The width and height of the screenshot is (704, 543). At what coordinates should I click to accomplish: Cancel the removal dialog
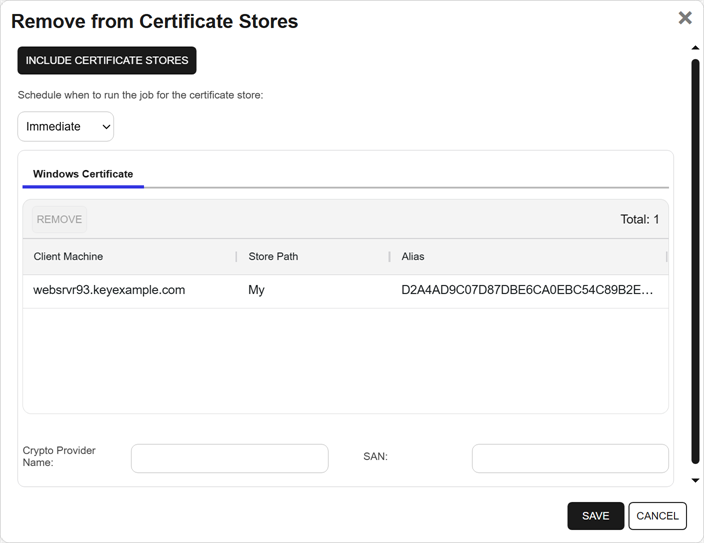tap(657, 516)
